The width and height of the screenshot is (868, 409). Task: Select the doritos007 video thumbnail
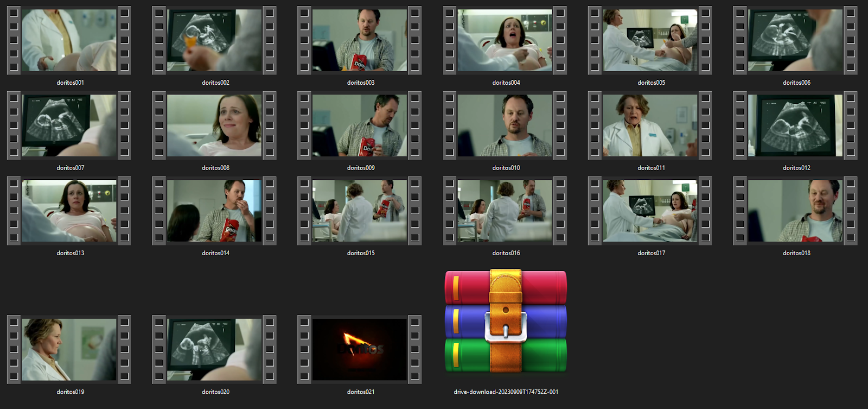coord(69,125)
